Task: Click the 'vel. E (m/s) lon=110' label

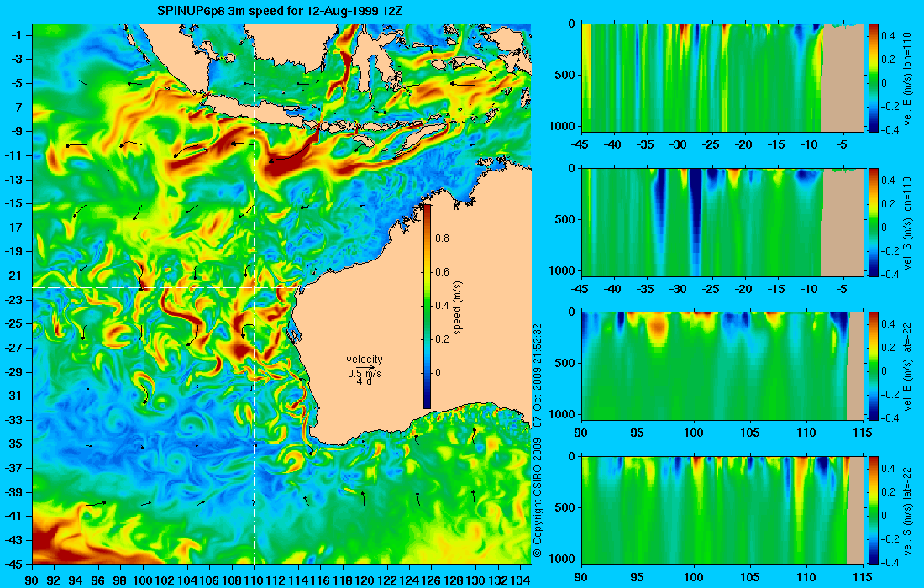Action: 907,79
